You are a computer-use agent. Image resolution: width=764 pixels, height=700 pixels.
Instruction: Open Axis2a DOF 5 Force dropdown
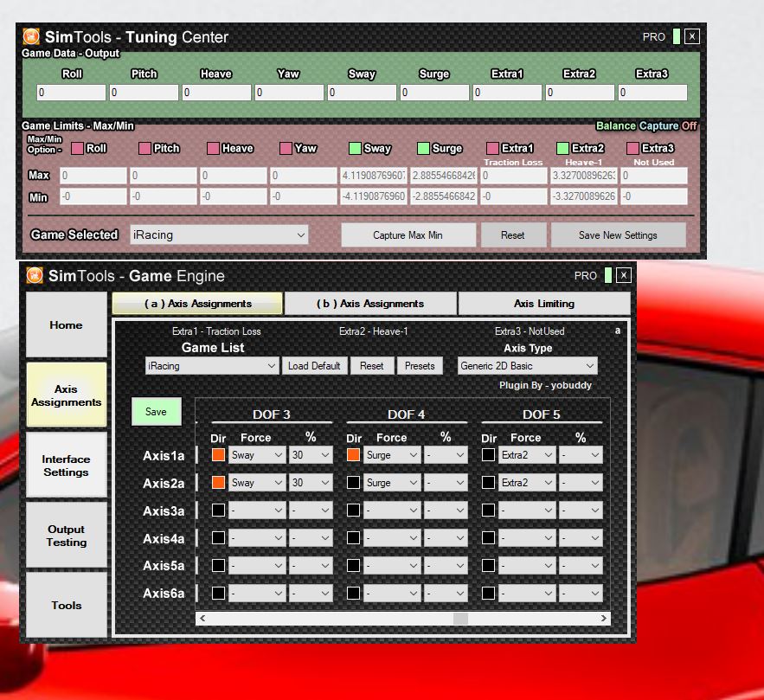527,483
